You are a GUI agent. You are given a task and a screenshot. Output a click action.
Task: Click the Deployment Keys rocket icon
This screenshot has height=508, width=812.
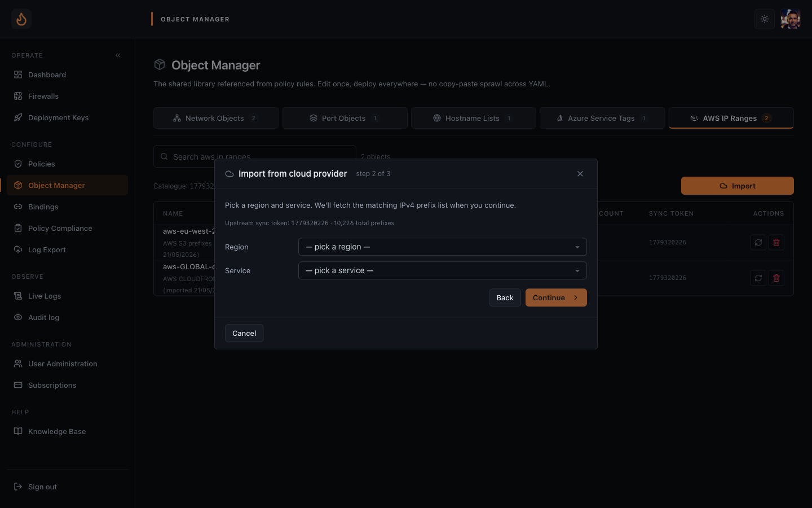(x=18, y=117)
